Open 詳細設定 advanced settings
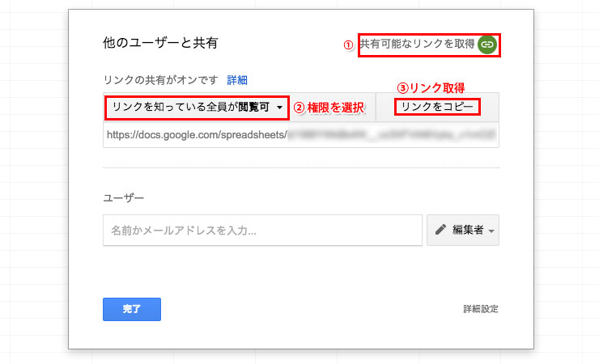 point(481,309)
